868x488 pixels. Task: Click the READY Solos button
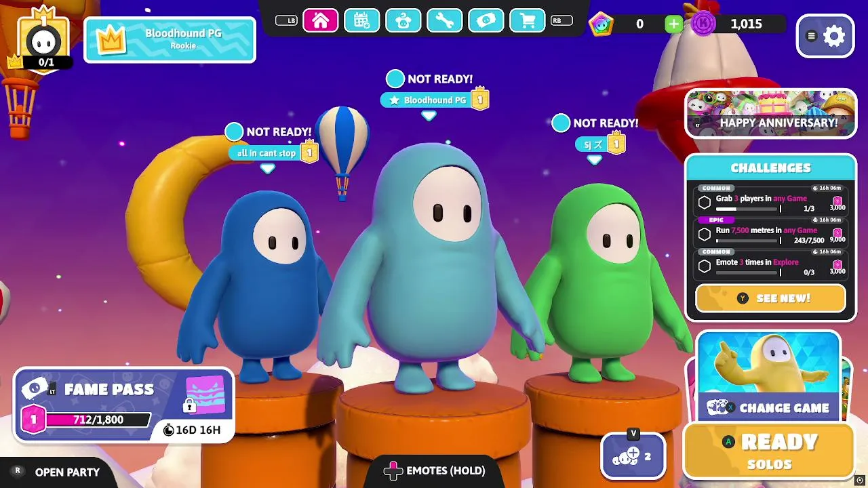coord(769,451)
